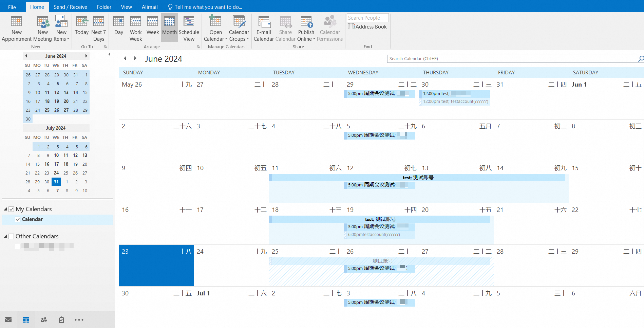This screenshot has height=328, width=644.
Task: Click the calendar search magnifier icon
Action: click(641, 59)
